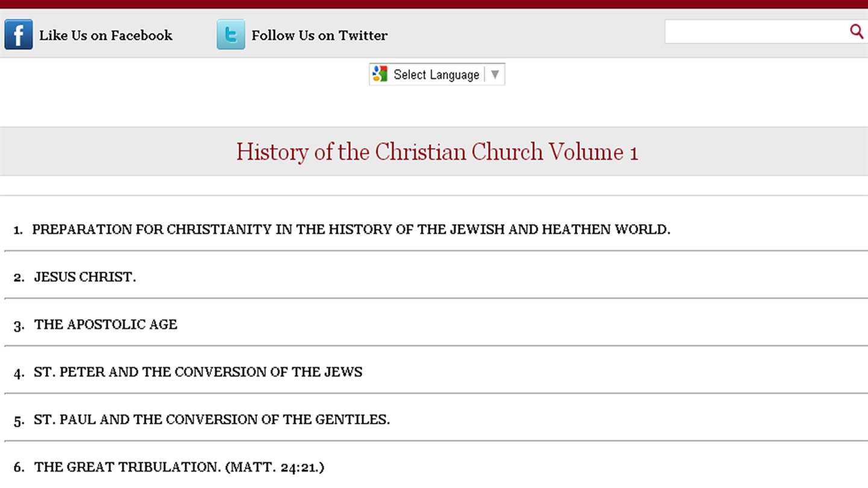
Task: Open chapter 1 Preparation for Christianity
Action: [x=351, y=230]
